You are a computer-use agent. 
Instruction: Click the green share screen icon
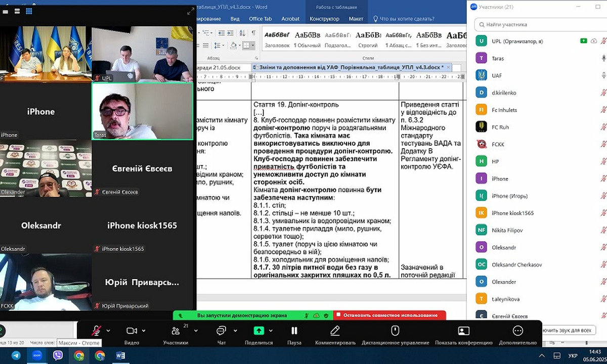(258, 331)
